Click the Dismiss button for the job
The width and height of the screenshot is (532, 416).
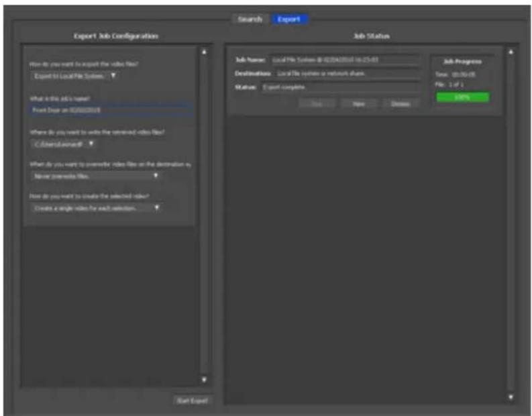pyautogui.click(x=401, y=104)
